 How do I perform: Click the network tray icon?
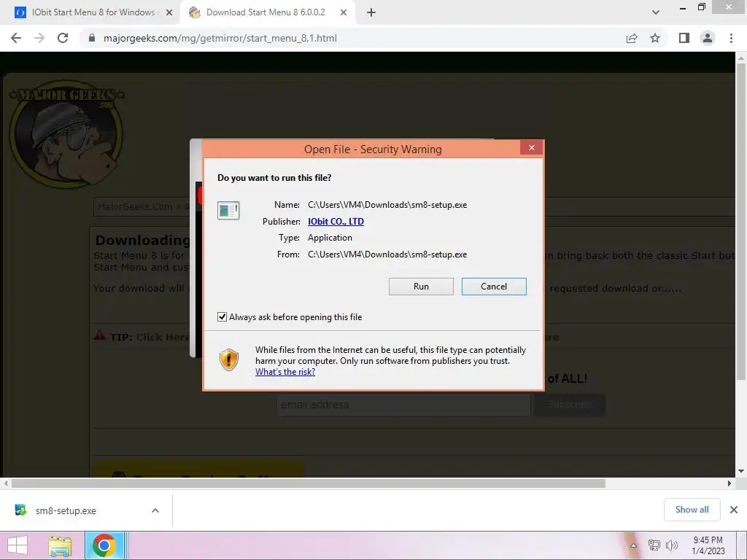pos(654,545)
